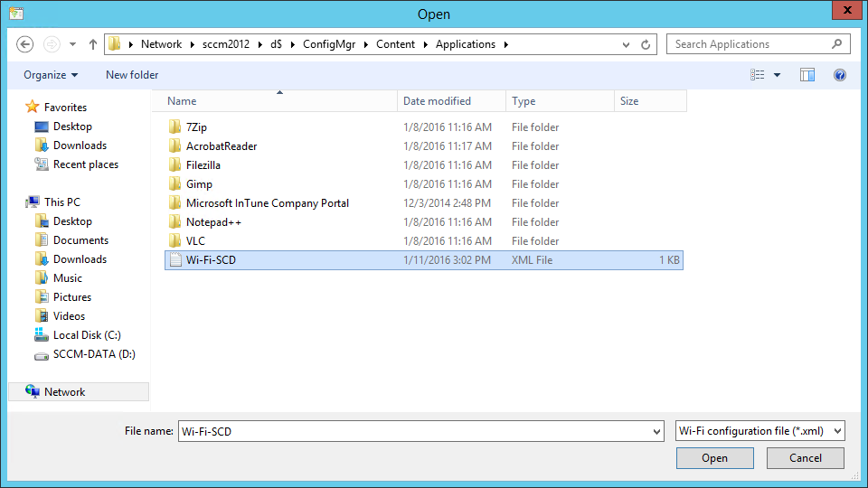
Task: Open the Wi-Fi configuration file type dropdown
Action: click(x=760, y=431)
